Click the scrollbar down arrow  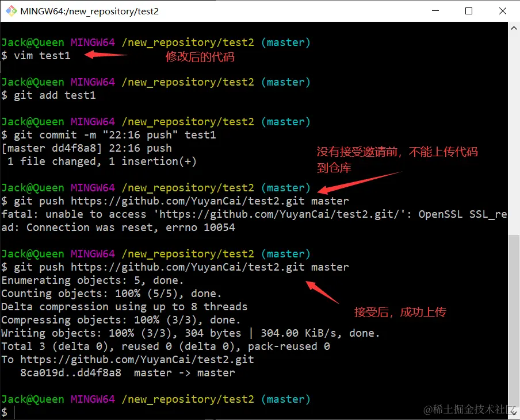[x=514, y=413]
